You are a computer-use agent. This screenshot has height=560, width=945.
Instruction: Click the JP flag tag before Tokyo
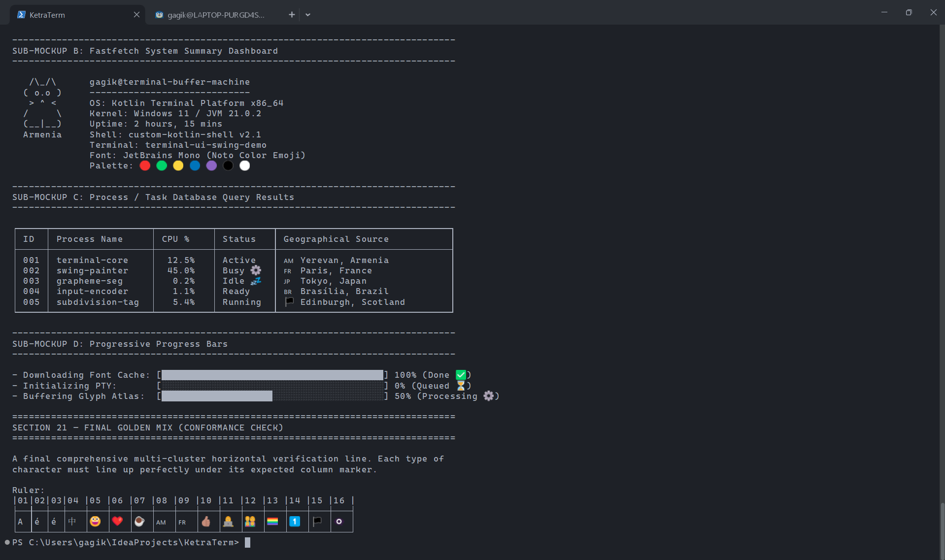click(x=287, y=282)
